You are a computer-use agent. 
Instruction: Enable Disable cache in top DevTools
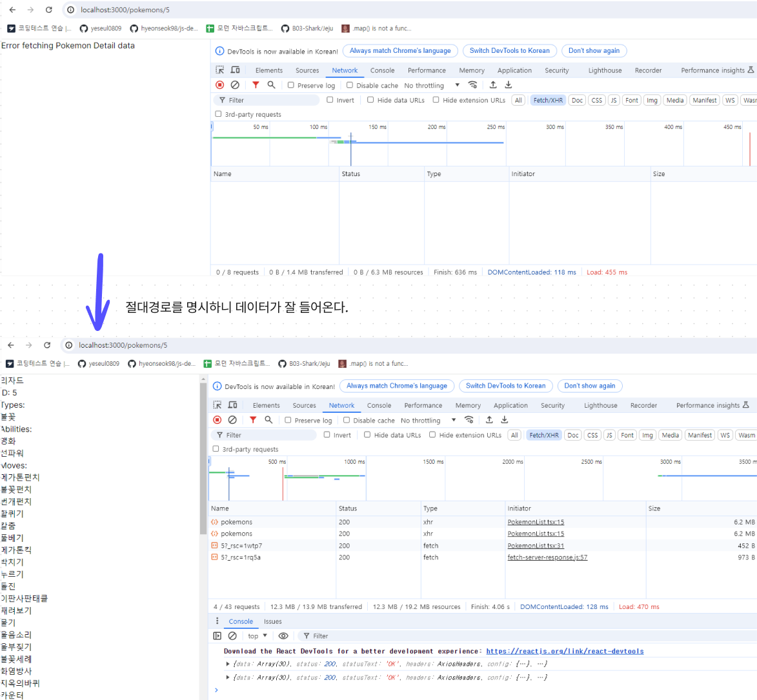[x=350, y=85]
